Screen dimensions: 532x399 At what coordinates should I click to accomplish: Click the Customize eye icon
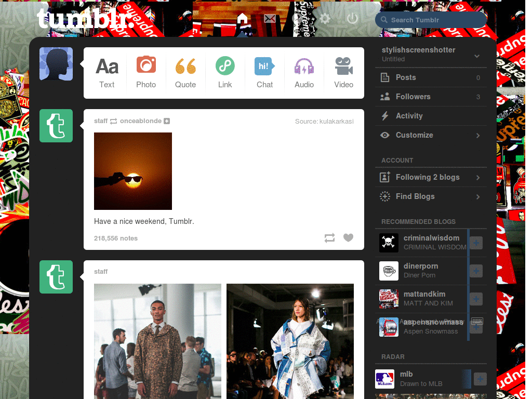click(385, 135)
